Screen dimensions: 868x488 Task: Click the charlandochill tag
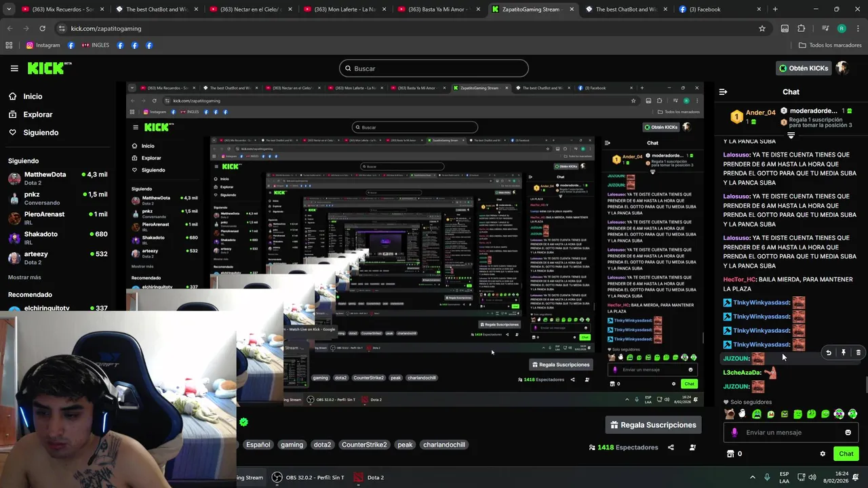click(444, 445)
